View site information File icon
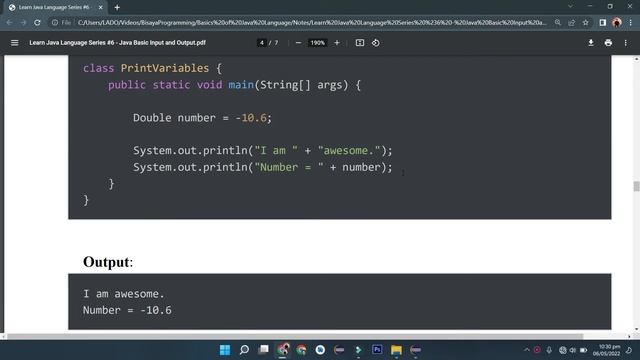The image size is (640, 360). [x=61, y=23]
